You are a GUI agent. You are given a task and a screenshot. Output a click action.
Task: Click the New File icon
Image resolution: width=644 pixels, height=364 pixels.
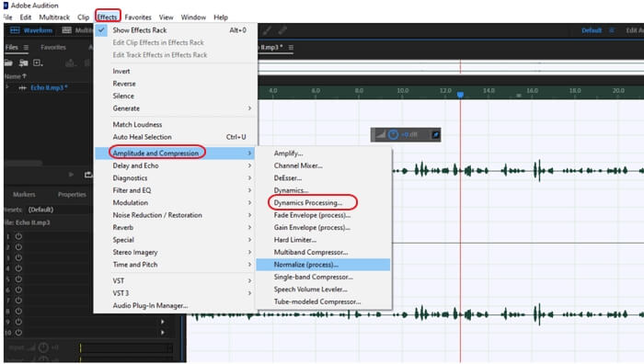(x=38, y=63)
